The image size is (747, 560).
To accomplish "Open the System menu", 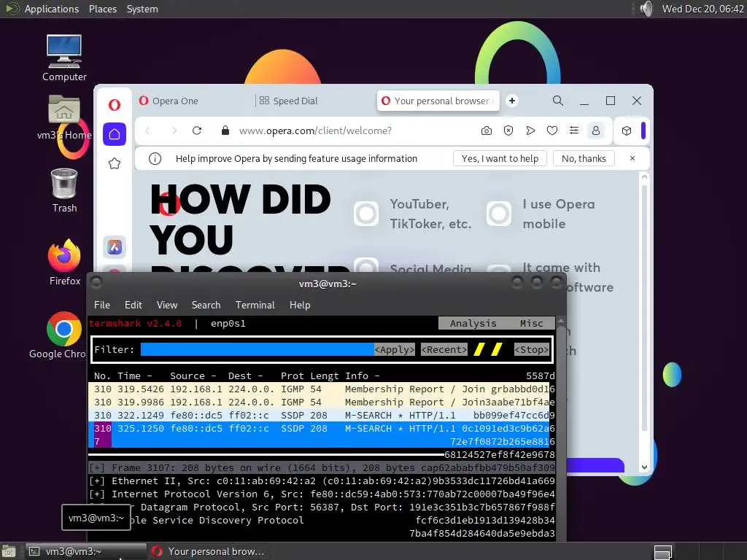I will 142,9.
